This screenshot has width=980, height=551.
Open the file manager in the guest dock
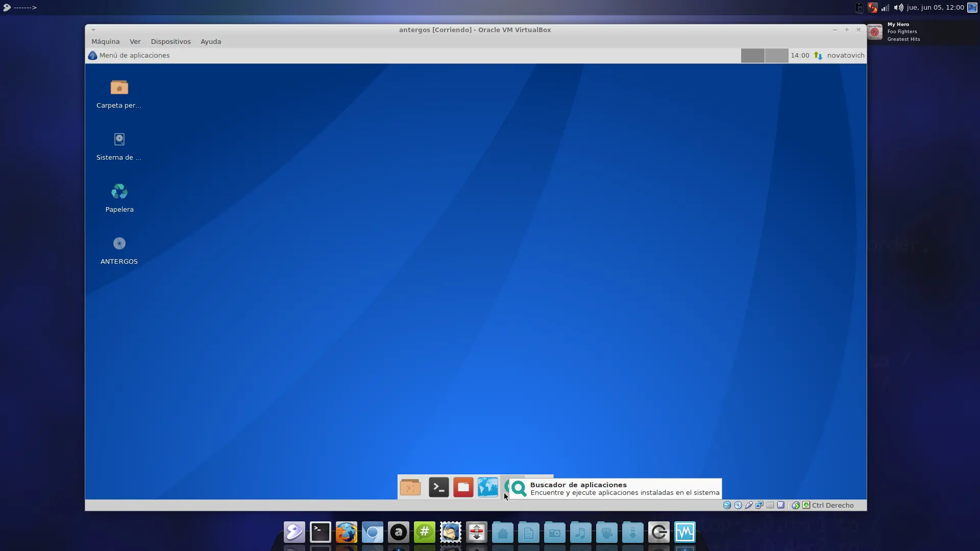coord(410,488)
